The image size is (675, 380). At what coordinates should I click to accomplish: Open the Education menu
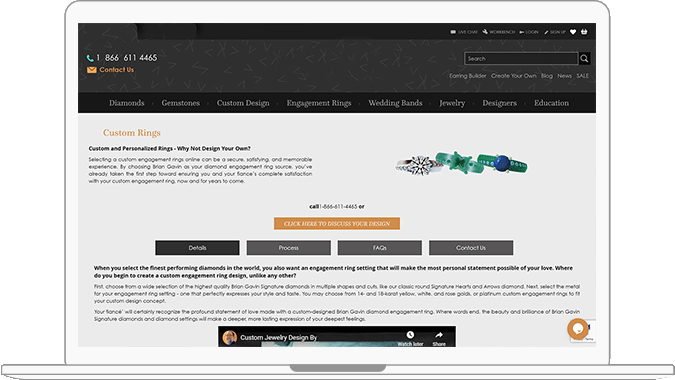click(x=551, y=103)
